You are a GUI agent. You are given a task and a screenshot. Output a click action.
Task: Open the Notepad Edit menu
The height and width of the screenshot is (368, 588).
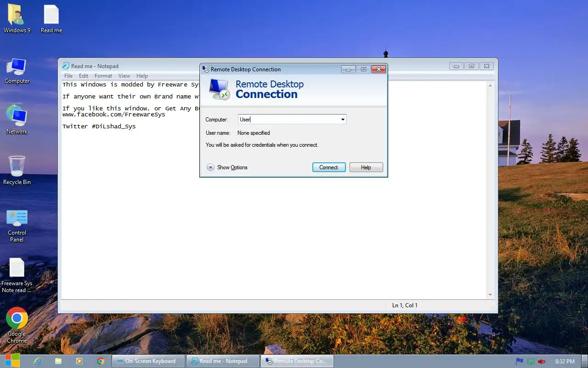pos(84,76)
